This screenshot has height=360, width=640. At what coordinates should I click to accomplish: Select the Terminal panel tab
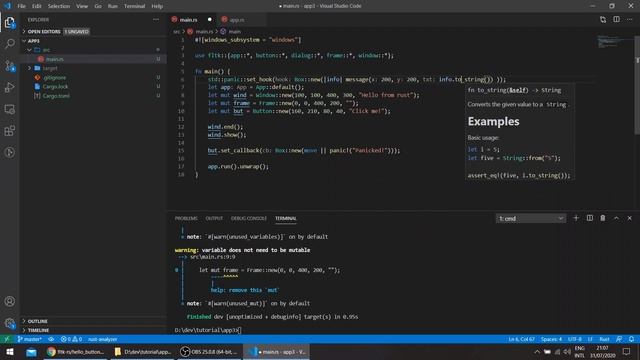(286, 218)
